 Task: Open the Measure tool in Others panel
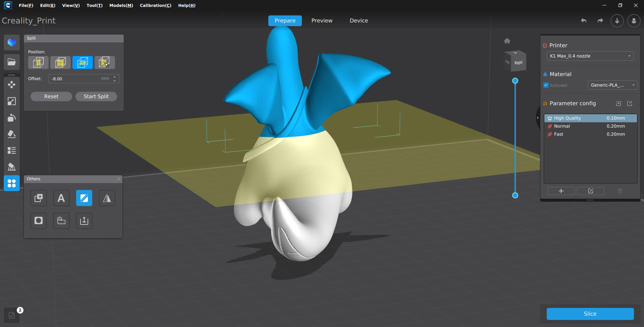61,221
